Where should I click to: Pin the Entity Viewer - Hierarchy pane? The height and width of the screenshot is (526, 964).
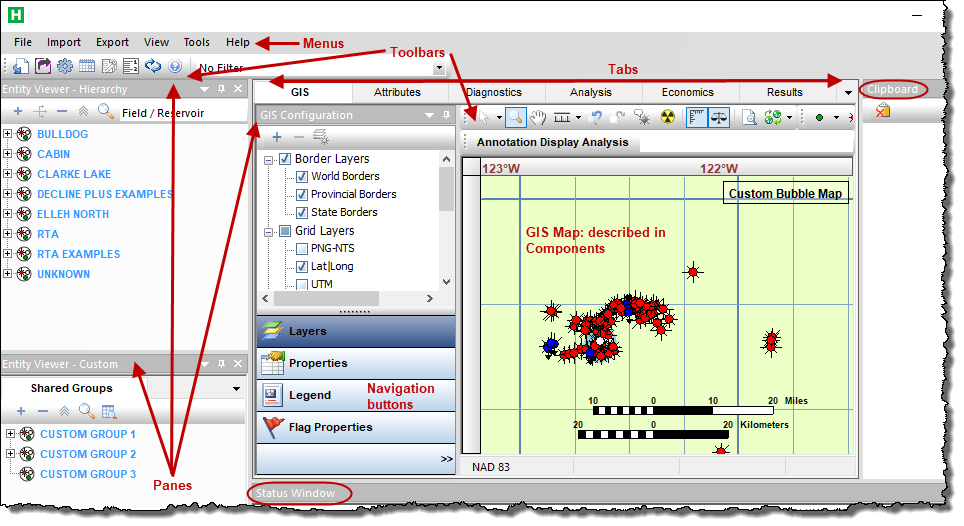(221, 89)
